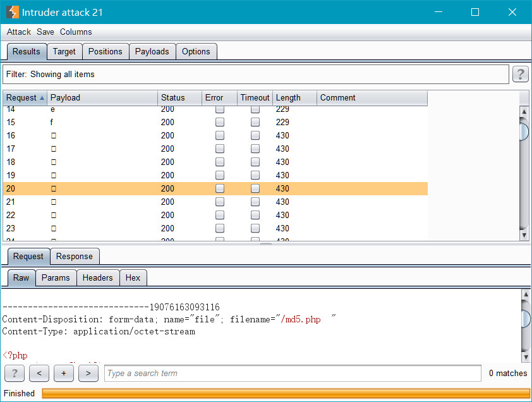
Task: Toggle Timeout checkbox for request 15
Action: point(255,122)
